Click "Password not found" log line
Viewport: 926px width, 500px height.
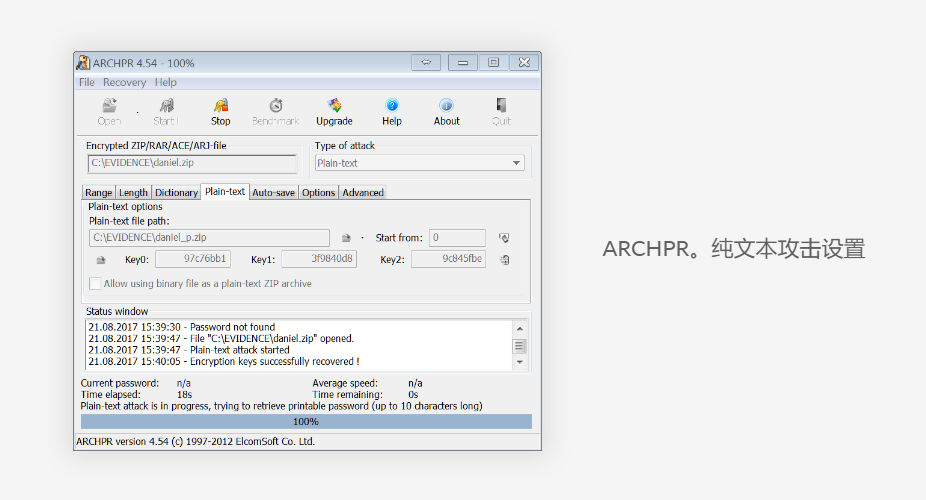pos(182,327)
